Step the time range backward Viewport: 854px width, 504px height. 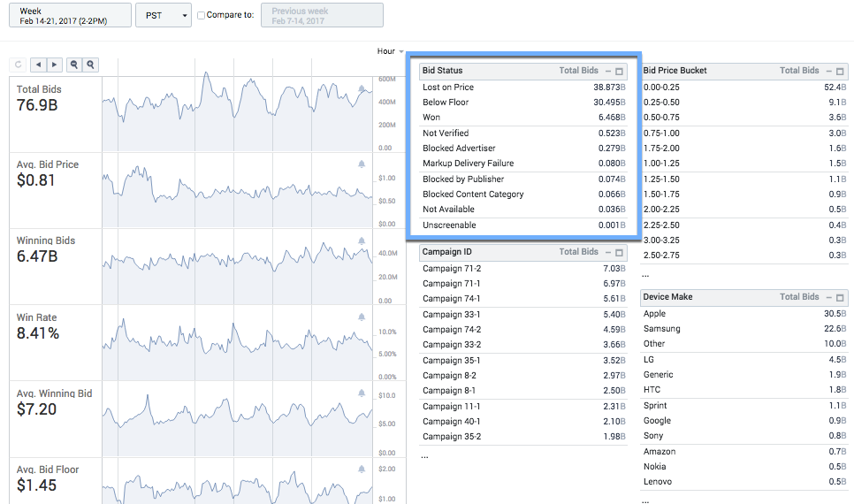point(38,65)
